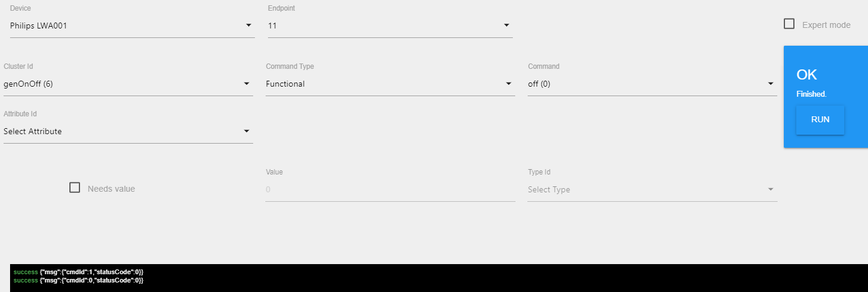Open the off (0) command selector
This screenshot has height=292, width=868.
tap(652, 84)
